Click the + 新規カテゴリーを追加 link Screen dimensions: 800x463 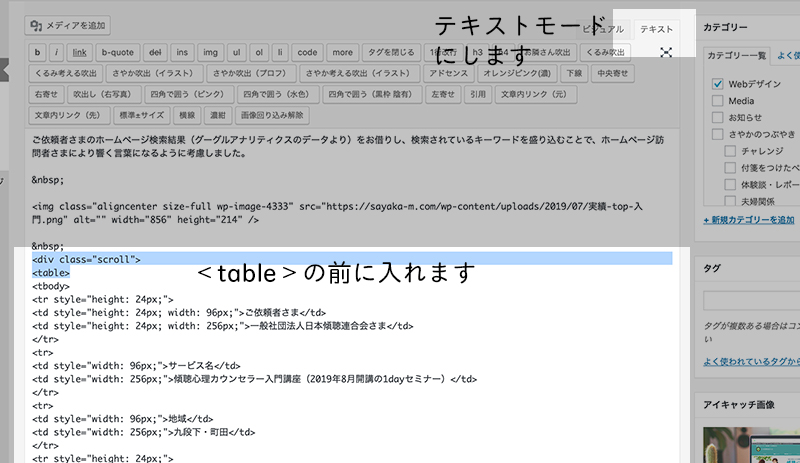[749, 220]
